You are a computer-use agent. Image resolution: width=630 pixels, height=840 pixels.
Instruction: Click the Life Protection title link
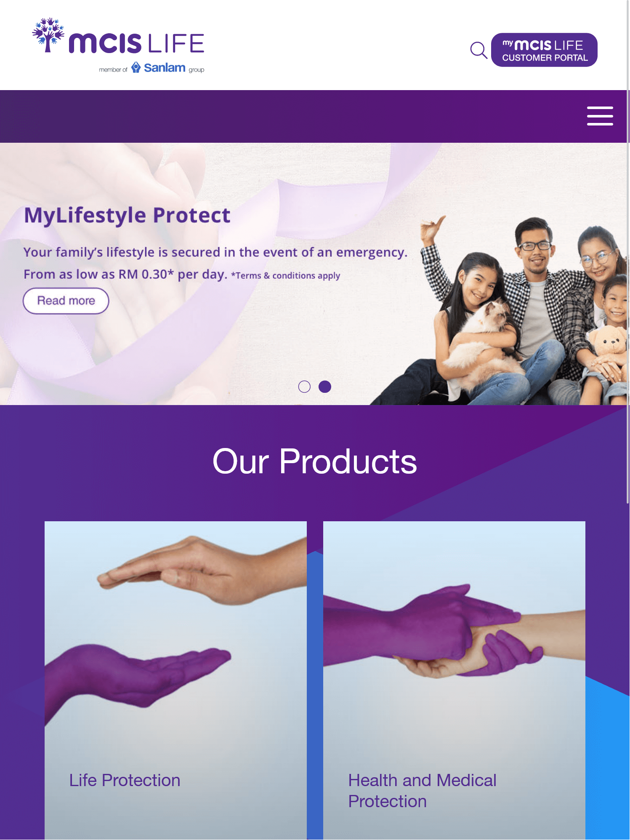point(125,780)
